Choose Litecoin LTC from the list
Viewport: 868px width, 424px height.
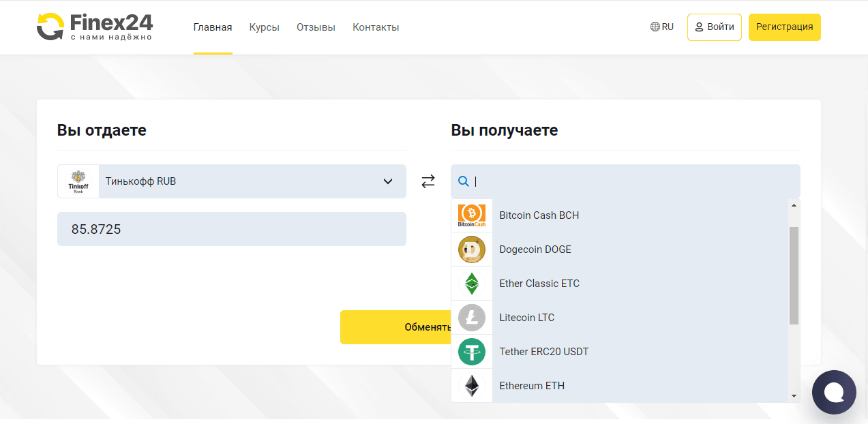click(x=527, y=318)
